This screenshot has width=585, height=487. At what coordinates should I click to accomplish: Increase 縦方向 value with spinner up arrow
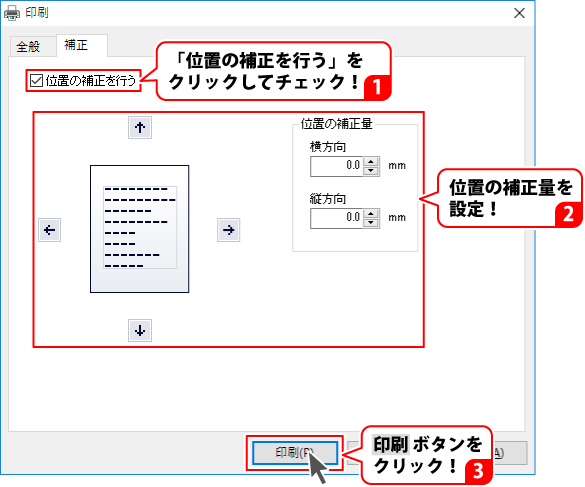[370, 214]
